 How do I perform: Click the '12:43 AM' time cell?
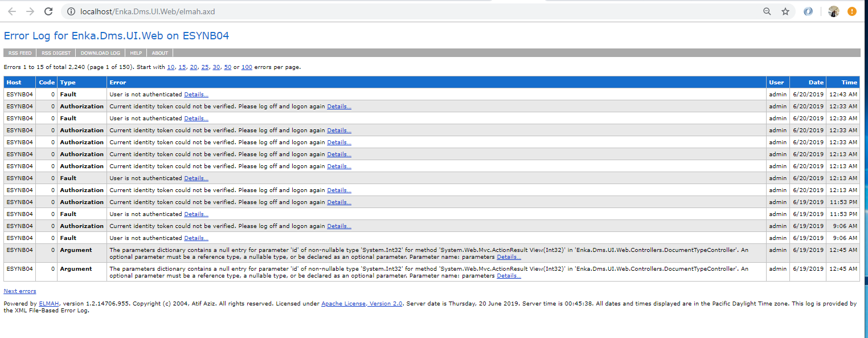[x=844, y=95]
